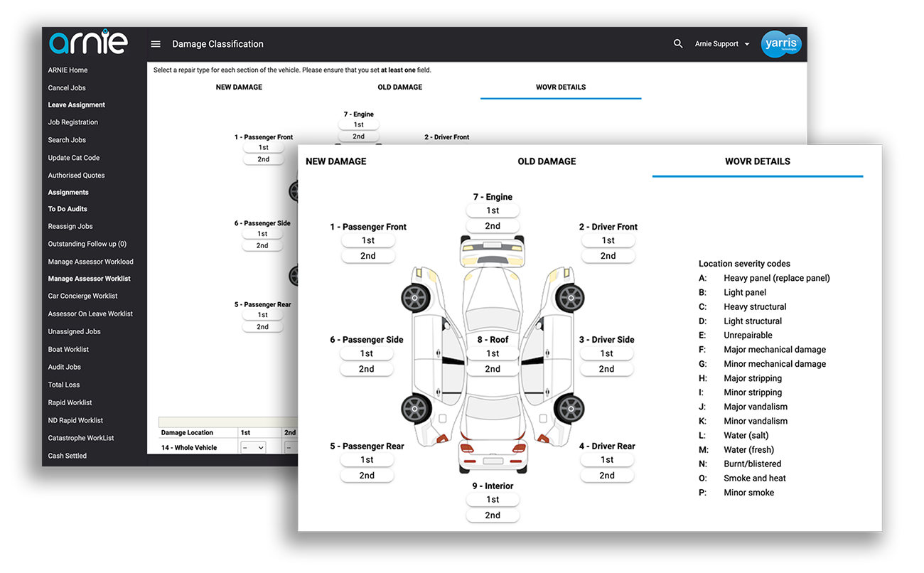
Task: Open the hamburger navigation menu
Action: pyautogui.click(x=156, y=43)
